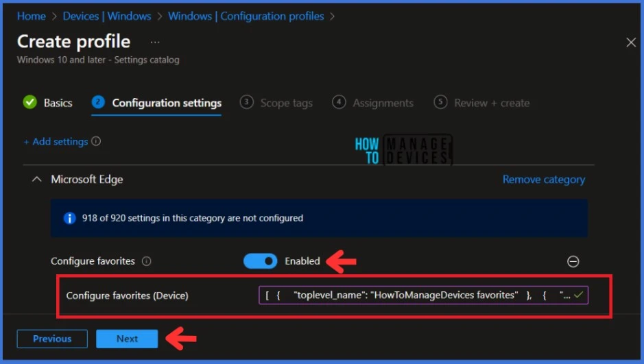Viewport: 644px width, 364px height.
Task: Select the Configure favorites (Device) label
Action: pos(128,295)
